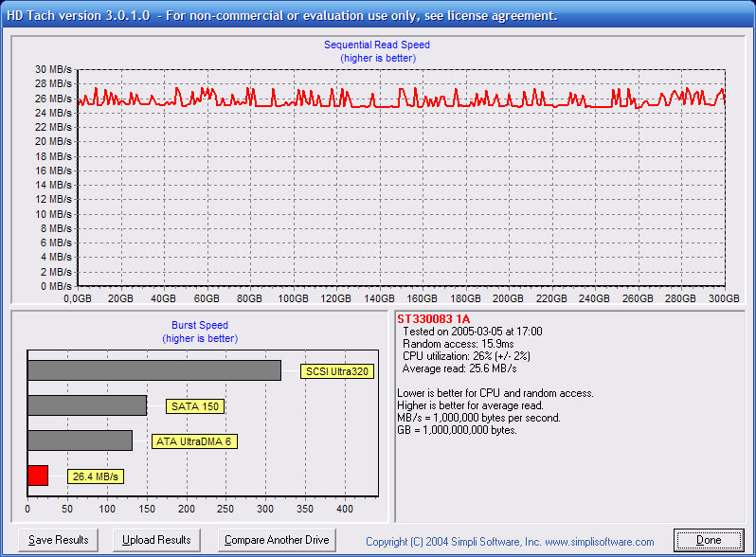Click the drive name ST330083 1A

(x=434, y=319)
